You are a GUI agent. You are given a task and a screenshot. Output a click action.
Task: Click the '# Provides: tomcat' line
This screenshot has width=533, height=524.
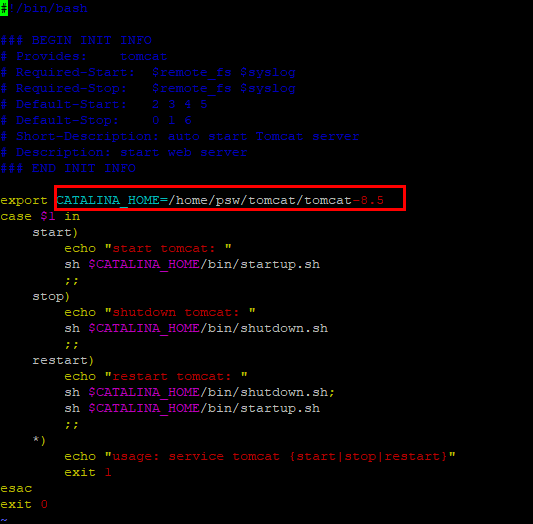tap(84, 56)
